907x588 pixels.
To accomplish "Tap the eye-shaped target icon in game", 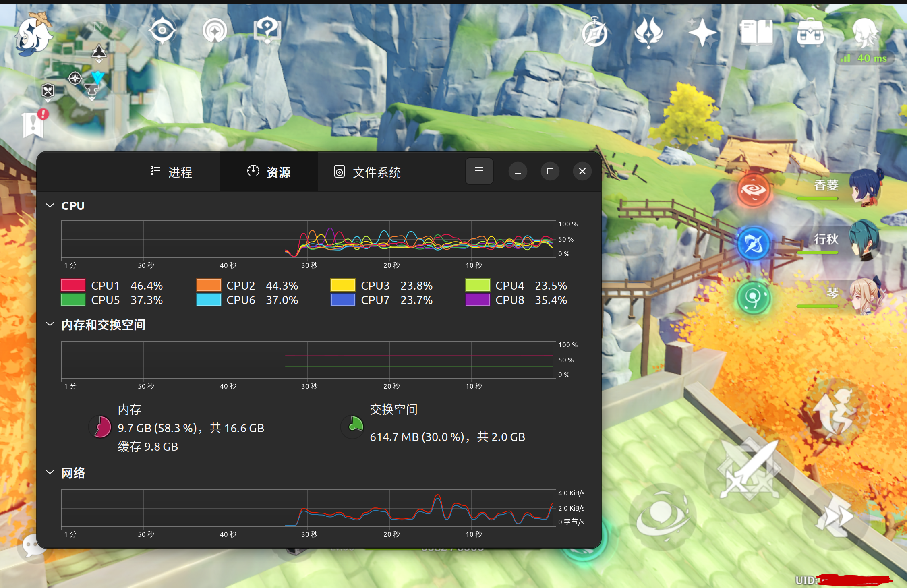I will pyautogui.click(x=162, y=30).
